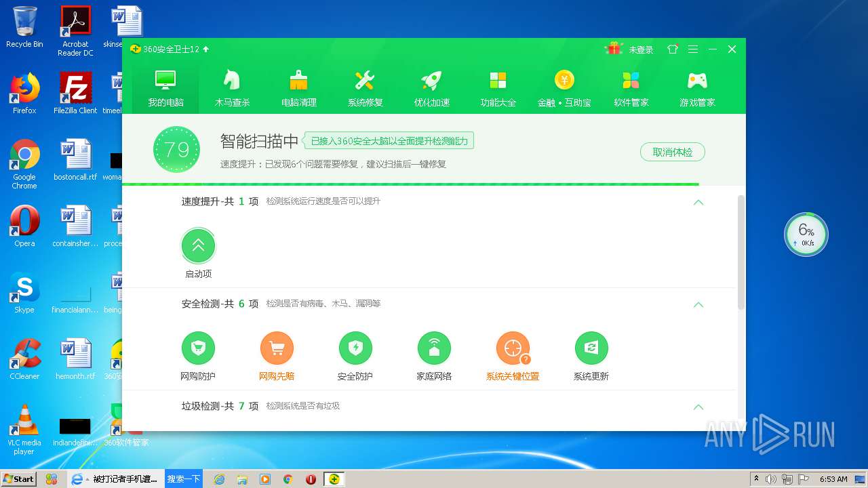Open the 安全防护 lightning shield icon
The height and width of the screenshot is (488, 868).
355,348
